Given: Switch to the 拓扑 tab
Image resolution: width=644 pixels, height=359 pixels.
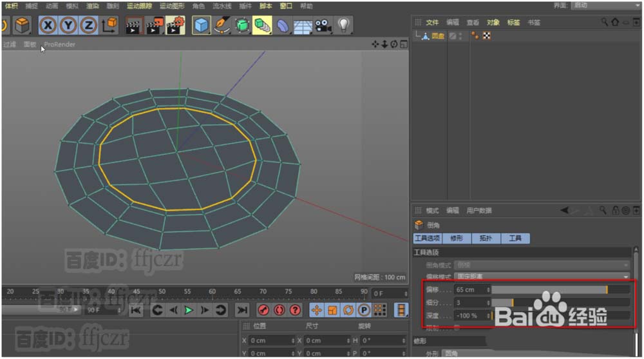Looking at the screenshot, I should tap(485, 238).
